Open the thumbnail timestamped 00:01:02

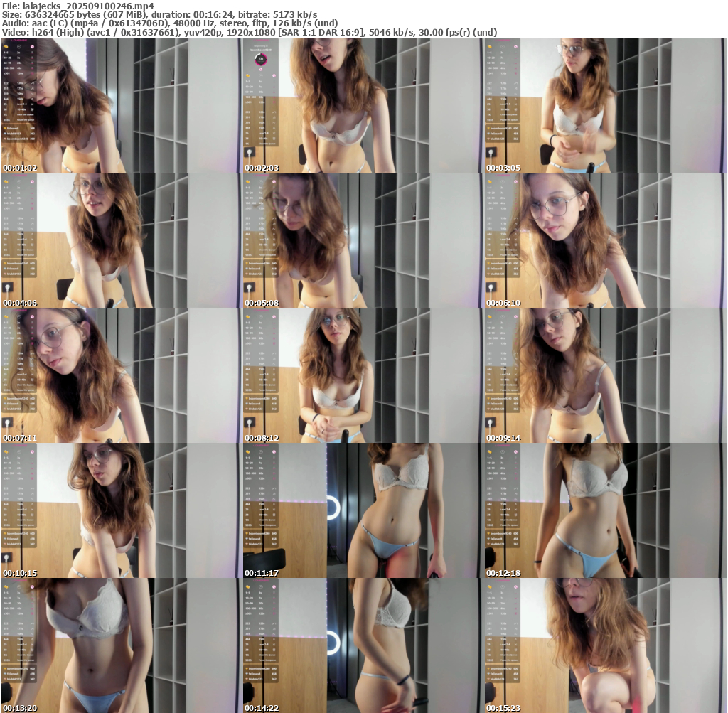(x=122, y=105)
